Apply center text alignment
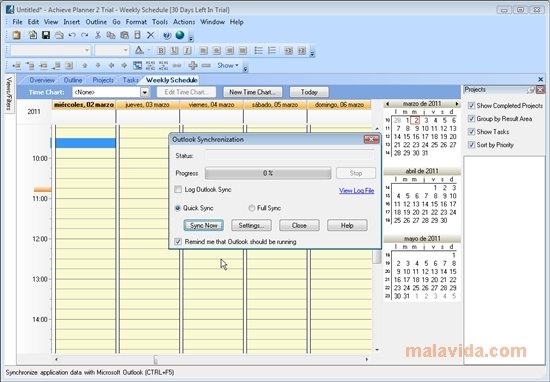The width and height of the screenshot is (550, 382). point(216,51)
